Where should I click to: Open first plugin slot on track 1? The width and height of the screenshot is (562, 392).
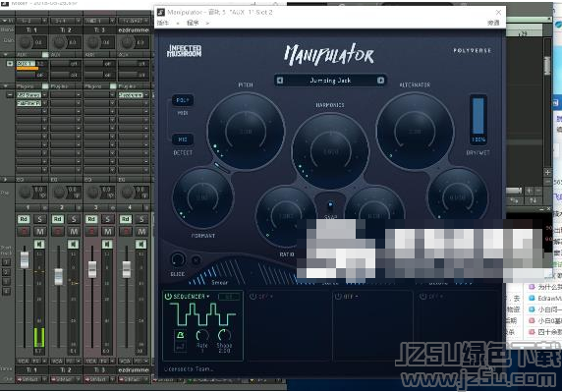click(29, 95)
